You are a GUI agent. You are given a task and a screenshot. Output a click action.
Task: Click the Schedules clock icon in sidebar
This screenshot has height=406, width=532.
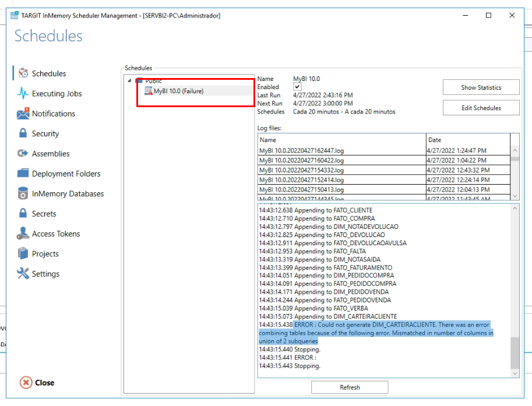point(23,73)
